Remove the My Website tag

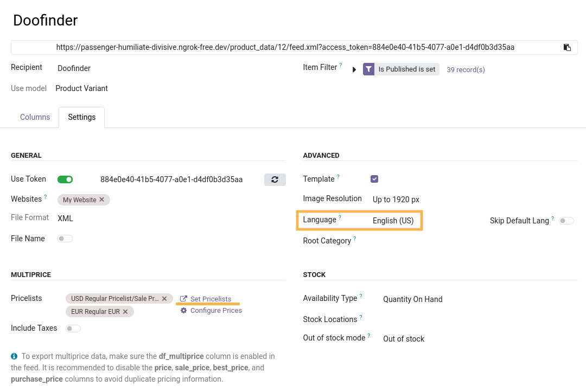pos(101,200)
